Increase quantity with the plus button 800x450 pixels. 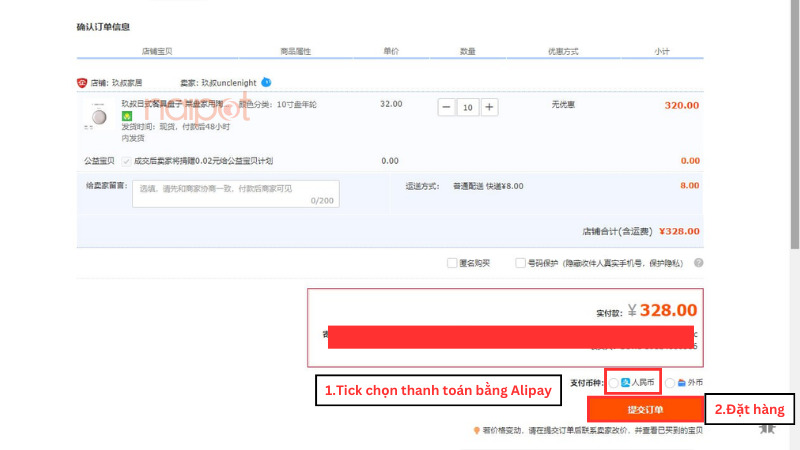coord(489,107)
